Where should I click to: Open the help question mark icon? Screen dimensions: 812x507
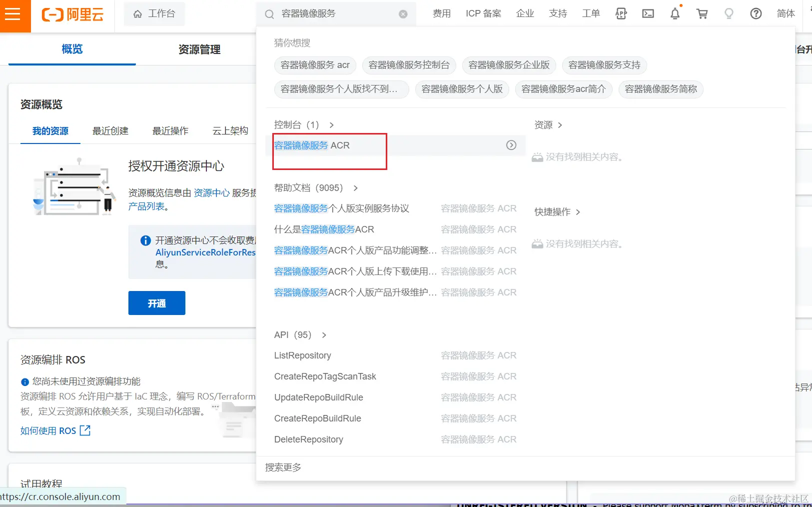[756, 14]
